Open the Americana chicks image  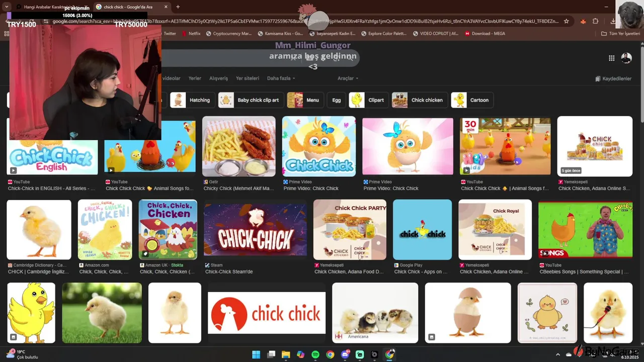point(375,313)
